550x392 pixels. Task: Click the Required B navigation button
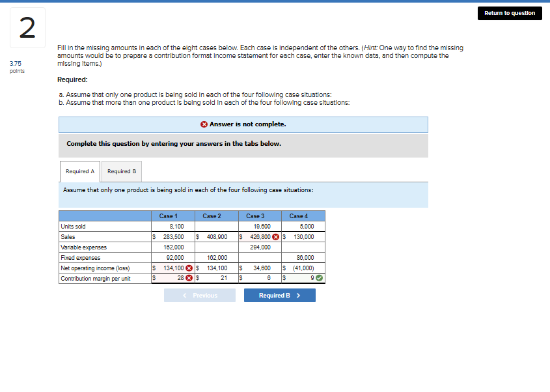[x=279, y=295]
